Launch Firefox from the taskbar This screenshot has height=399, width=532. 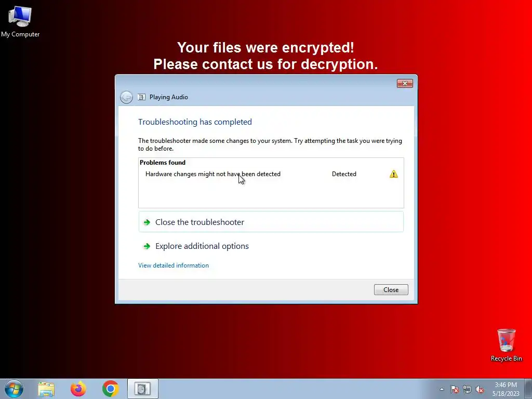coord(78,389)
